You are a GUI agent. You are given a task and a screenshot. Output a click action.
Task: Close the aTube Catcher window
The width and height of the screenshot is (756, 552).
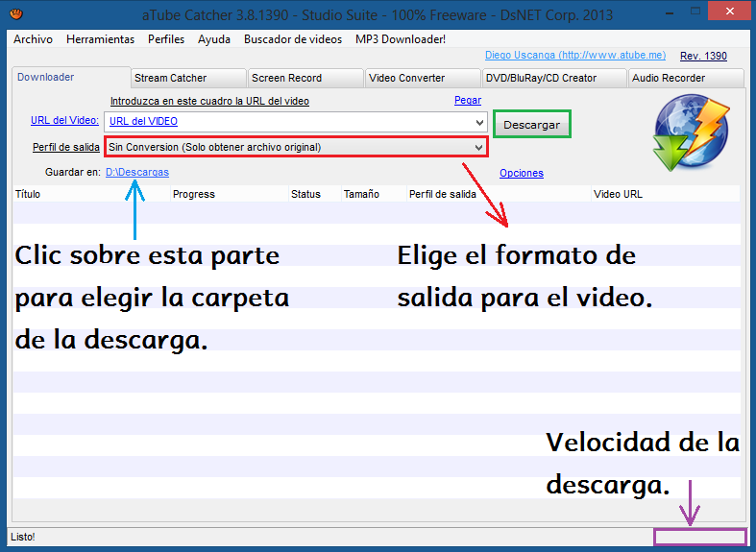coord(729,12)
